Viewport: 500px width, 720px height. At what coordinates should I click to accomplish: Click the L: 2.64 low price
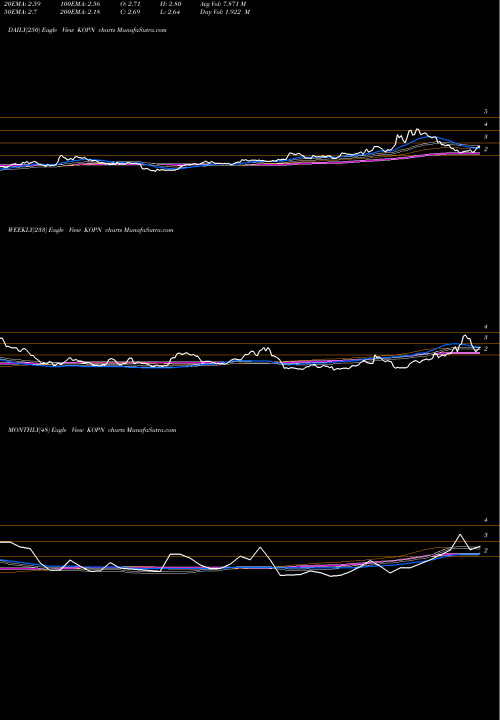tap(172, 12)
